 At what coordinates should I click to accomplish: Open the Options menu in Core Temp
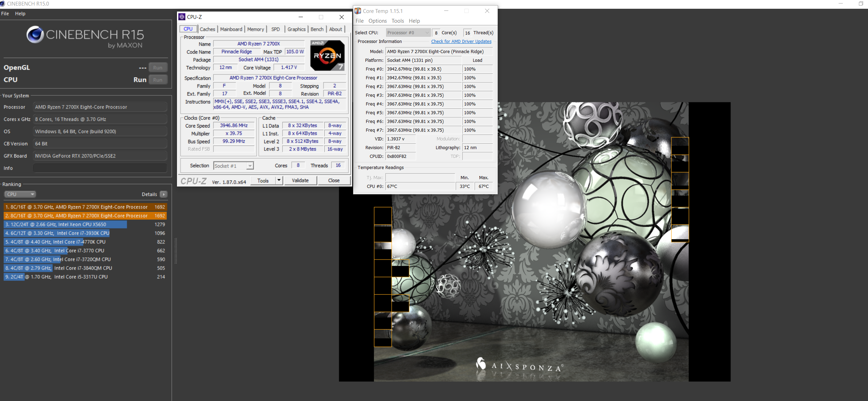pos(377,21)
